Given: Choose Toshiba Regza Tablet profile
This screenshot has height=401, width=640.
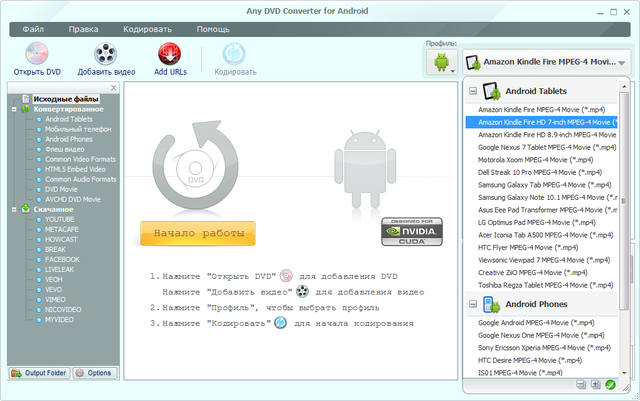Looking at the screenshot, I should (x=542, y=285).
